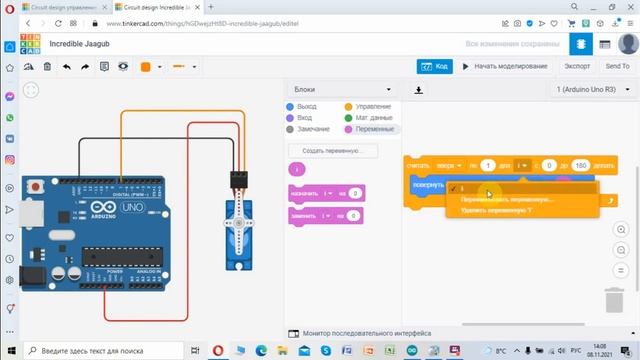Select the Управление block category

(x=368, y=107)
